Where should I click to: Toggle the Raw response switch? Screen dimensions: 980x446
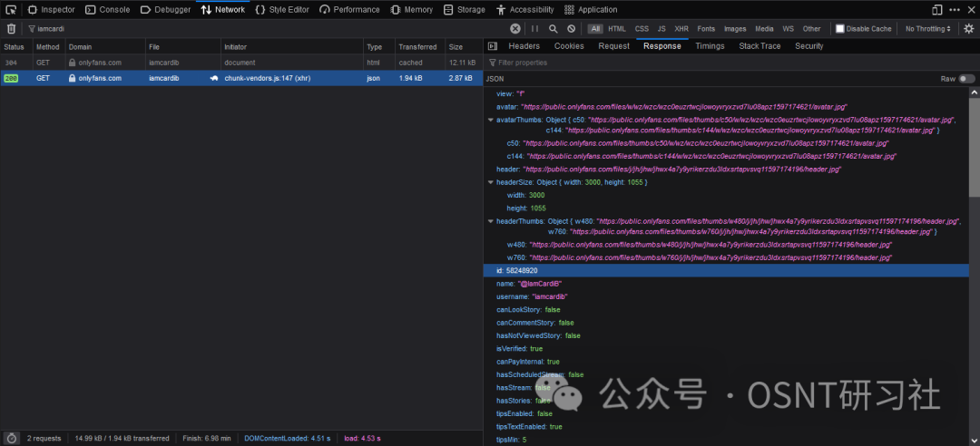(x=967, y=79)
